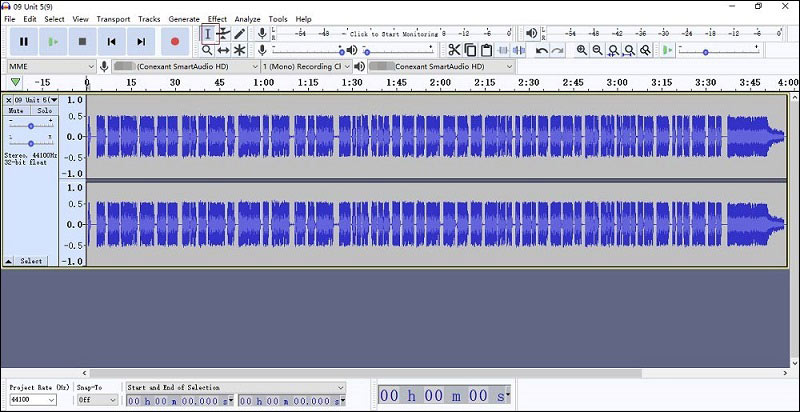Toggle Solo on the 09 Unit 5 track

(x=44, y=111)
